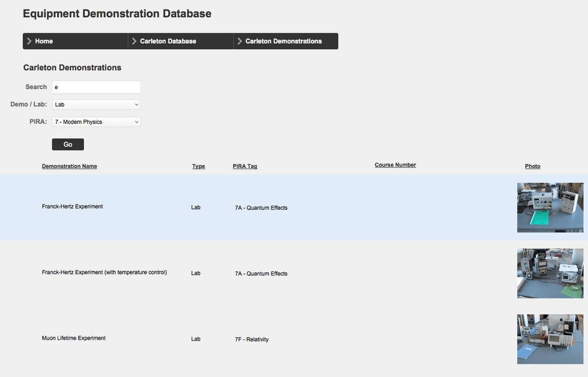Sort entries by Course Number
Image resolution: width=588 pixels, height=377 pixels.
pyautogui.click(x=395, y=165)
